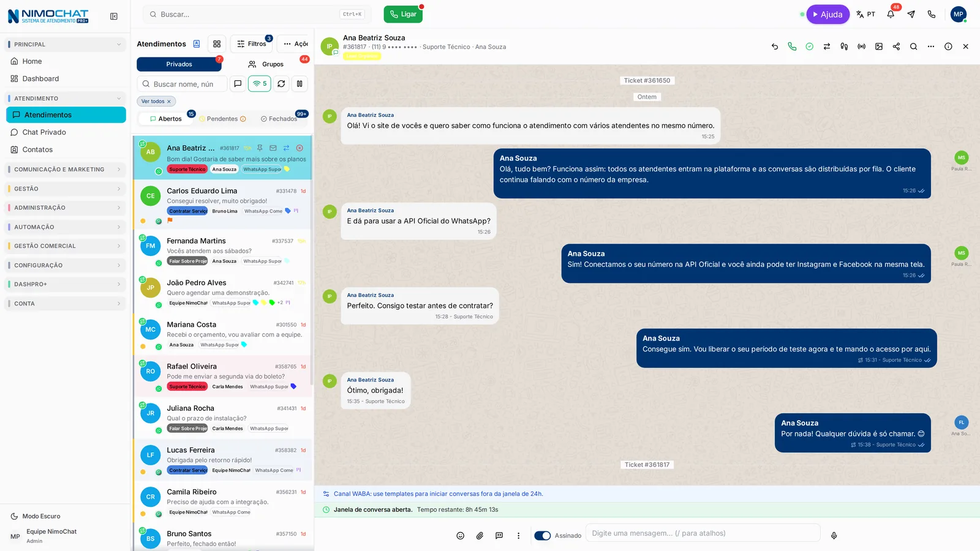980x551 pixels.
Task: Open the image gallery icon in chat header
Action: pos(879,47)
